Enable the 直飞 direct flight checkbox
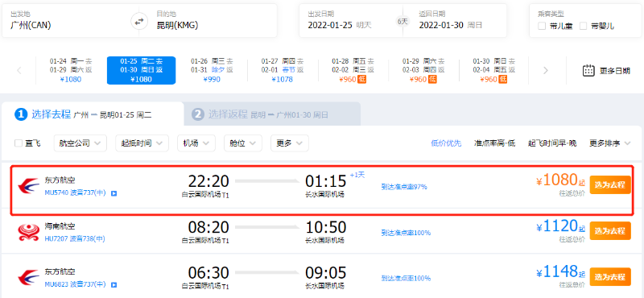Viewport: 644px width, 298px height. click(x=19, y=143)
